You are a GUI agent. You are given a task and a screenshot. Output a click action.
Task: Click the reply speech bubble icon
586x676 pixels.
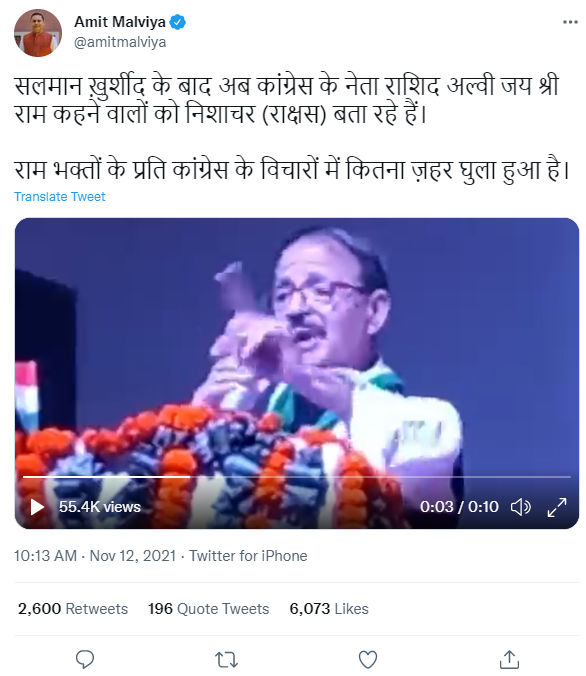tap(85, 659)
